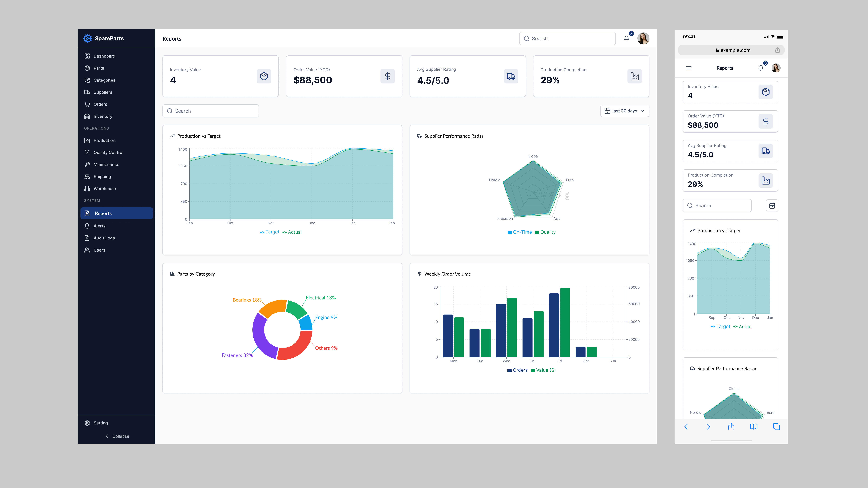The height and width of the screenshot is (488, 868).
Task: Tap the bottom toolbar share button
Action: [x=731, y=427]
